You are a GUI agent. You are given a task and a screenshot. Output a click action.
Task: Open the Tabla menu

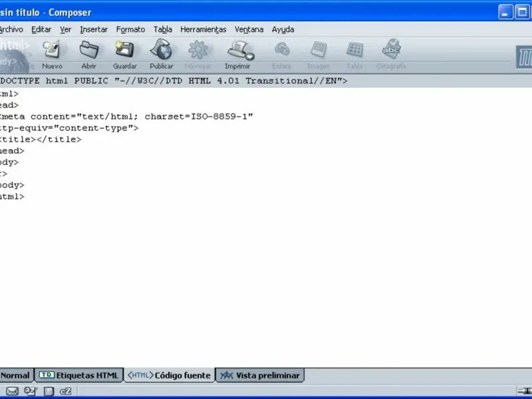click(x=162, y=29)
